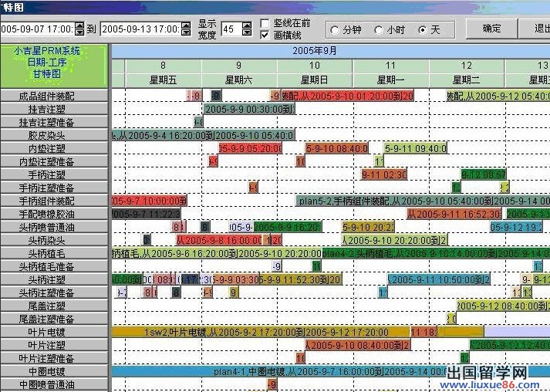
Task: Enable the 竖线在前 checkbox
Action: point(266,23)
